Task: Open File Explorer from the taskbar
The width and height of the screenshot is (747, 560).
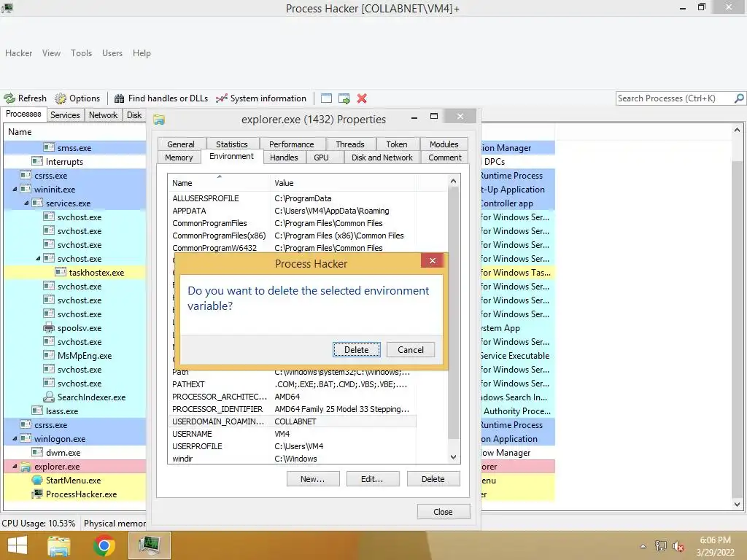Action: [x=58, y=545]
